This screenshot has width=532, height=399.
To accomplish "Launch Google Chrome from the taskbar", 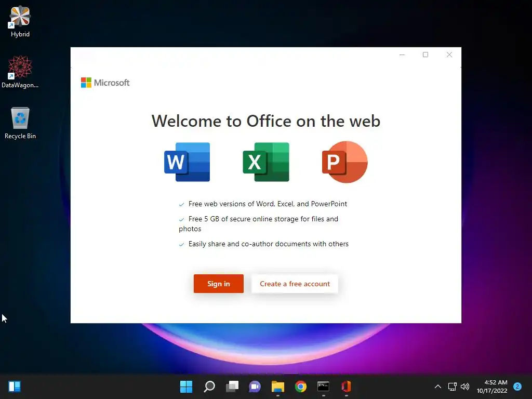I will (301, 387).
